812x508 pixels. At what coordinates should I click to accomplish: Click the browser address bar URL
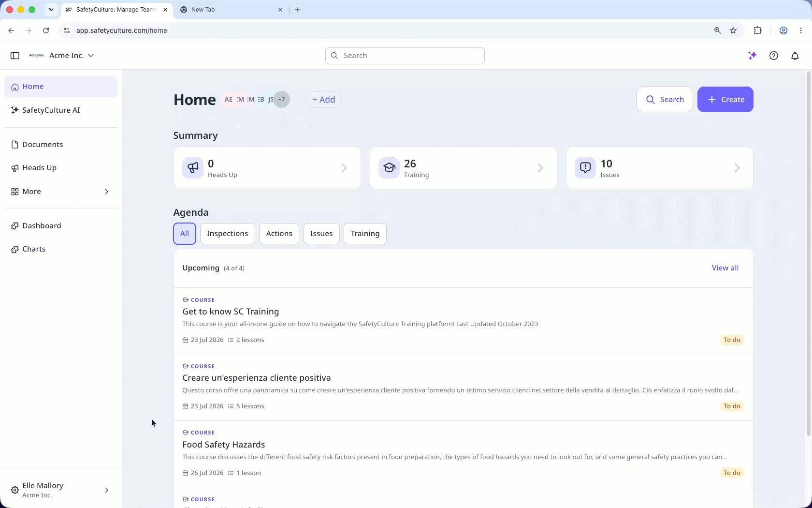point(122,30)
